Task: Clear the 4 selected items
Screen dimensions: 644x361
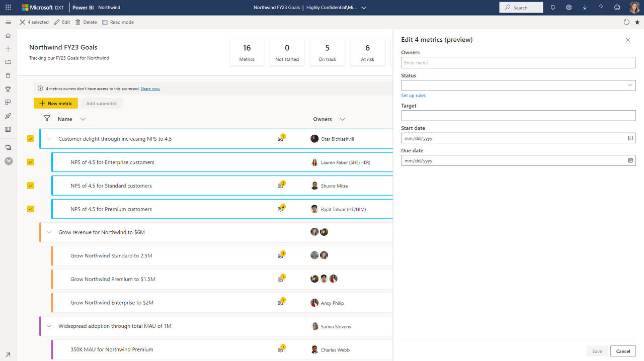Action: tap(22, 22)
